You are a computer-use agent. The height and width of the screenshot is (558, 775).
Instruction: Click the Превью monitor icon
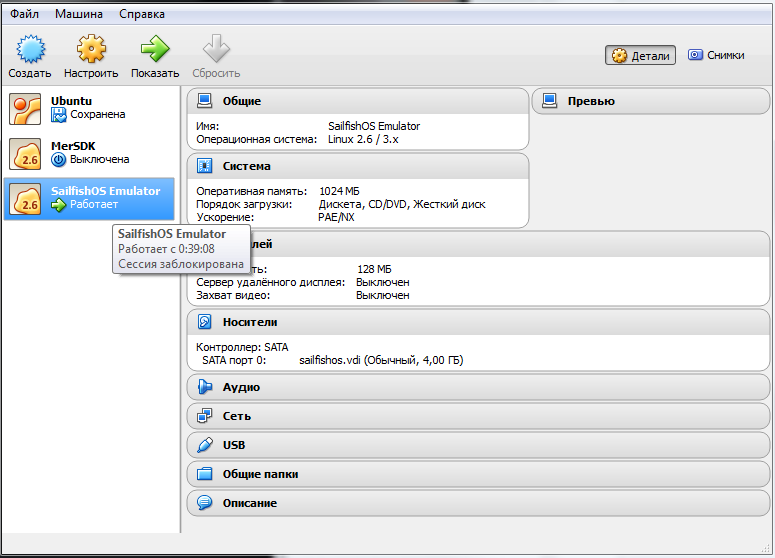click(550, 101)
